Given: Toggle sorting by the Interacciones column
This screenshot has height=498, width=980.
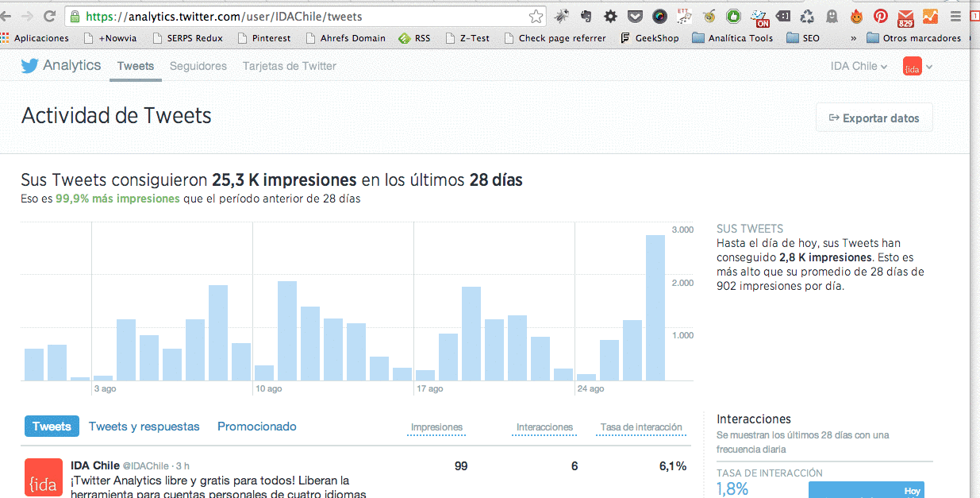Looking at the screenshot, I should tap(544, 427).
